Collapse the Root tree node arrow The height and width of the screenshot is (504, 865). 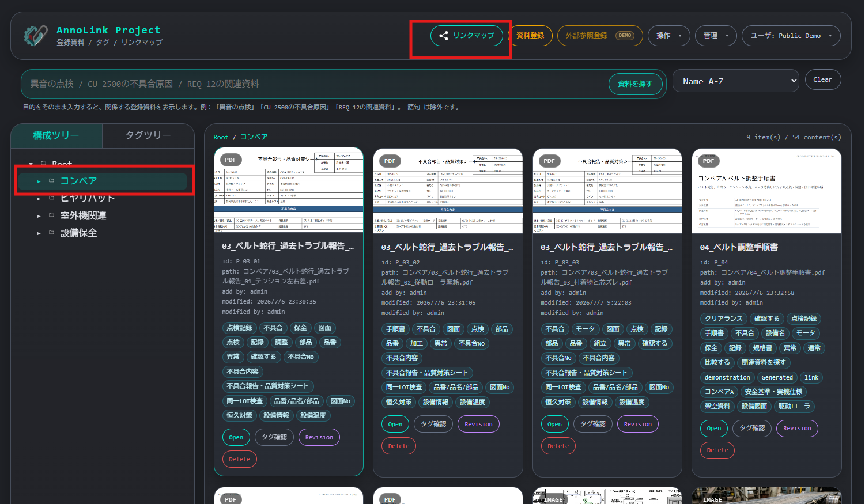pos(31,164)
